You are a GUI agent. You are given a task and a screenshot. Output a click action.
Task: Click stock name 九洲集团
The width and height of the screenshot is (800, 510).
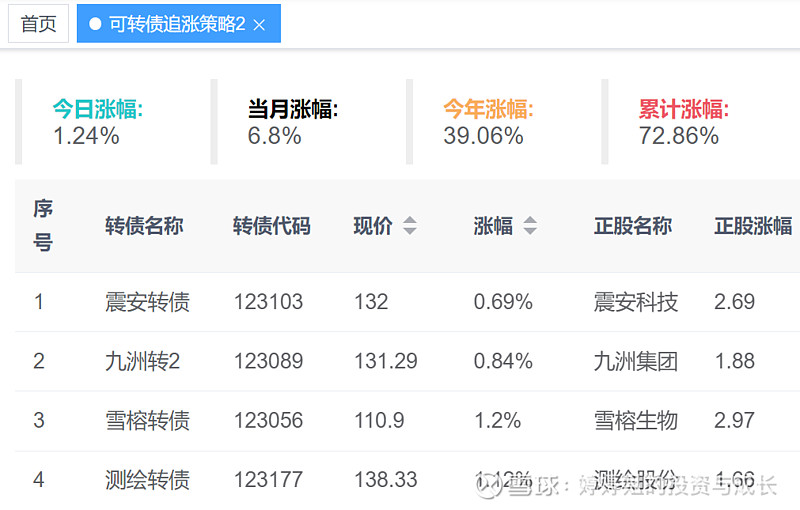tap(636, 361)
